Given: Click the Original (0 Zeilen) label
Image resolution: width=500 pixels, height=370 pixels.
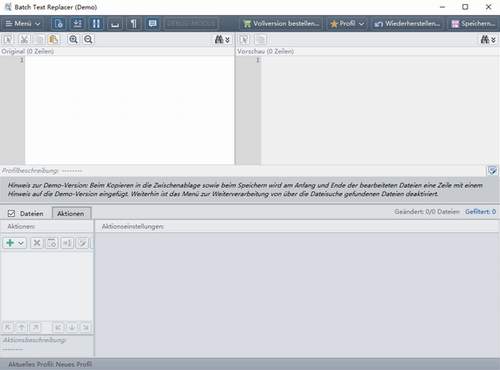Looking at the screenshot, I should click(x=28, y=51).
